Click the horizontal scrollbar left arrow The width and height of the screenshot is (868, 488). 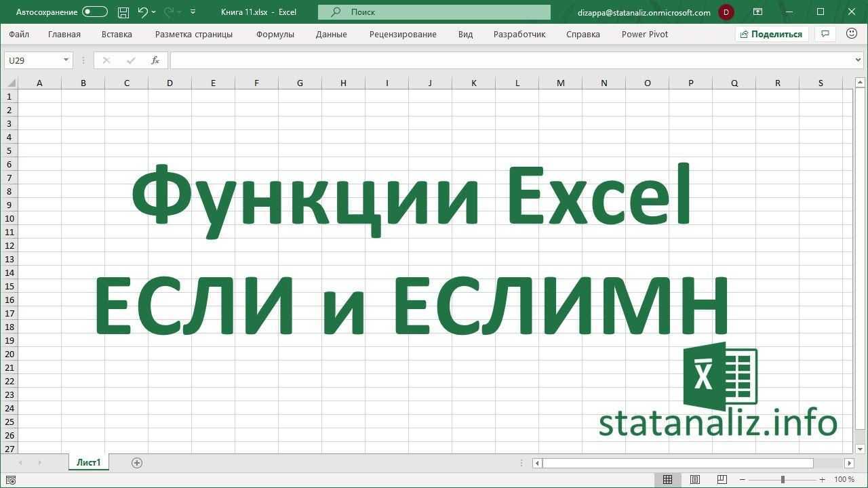[537, 463]
